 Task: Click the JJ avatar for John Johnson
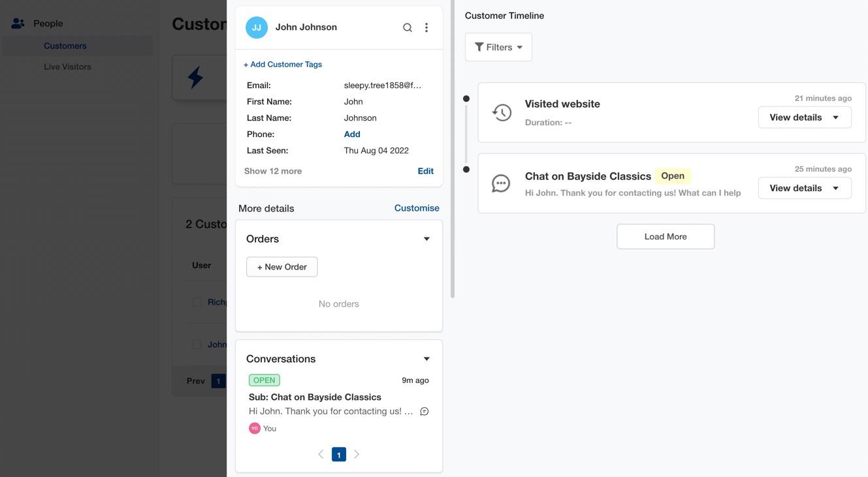257,27
